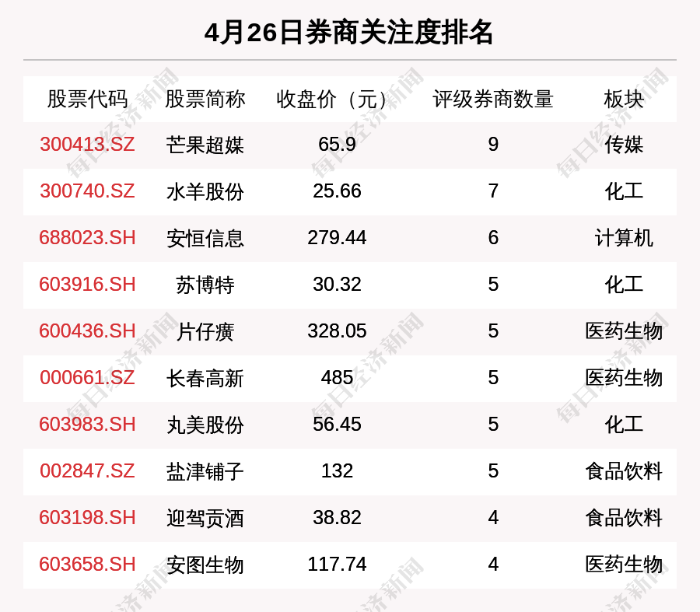Select stock code 600436.SH
The width and height of the screenshot is (700, 612).
pos(87,331)
